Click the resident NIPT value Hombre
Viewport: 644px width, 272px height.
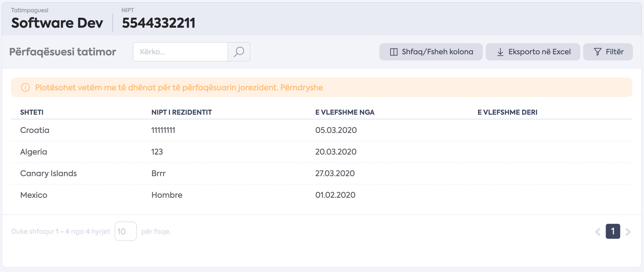click(167, 195)
